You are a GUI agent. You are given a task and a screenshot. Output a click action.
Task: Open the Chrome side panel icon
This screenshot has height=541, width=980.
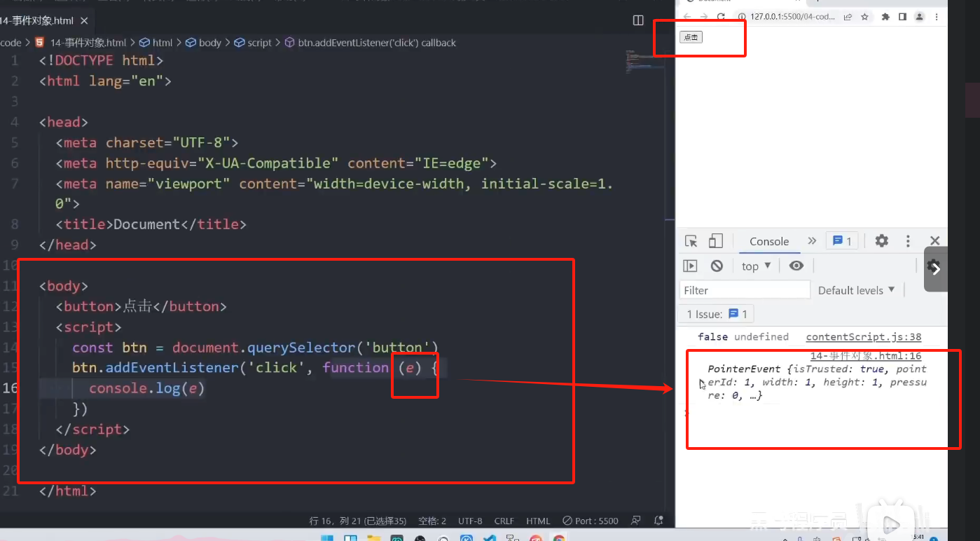point(902,17)
